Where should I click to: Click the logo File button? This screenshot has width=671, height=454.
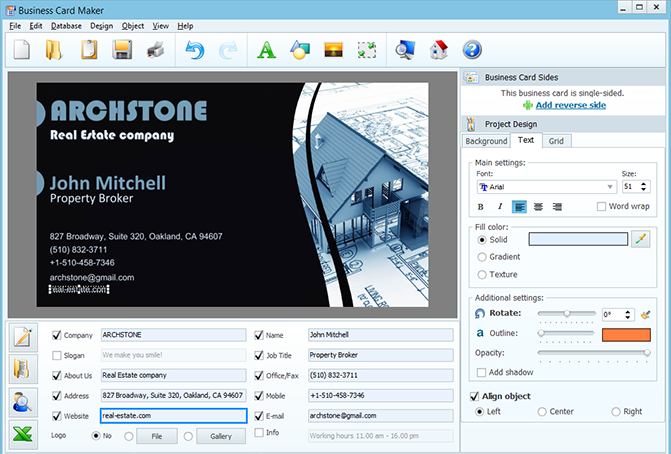tap(157, 436)
